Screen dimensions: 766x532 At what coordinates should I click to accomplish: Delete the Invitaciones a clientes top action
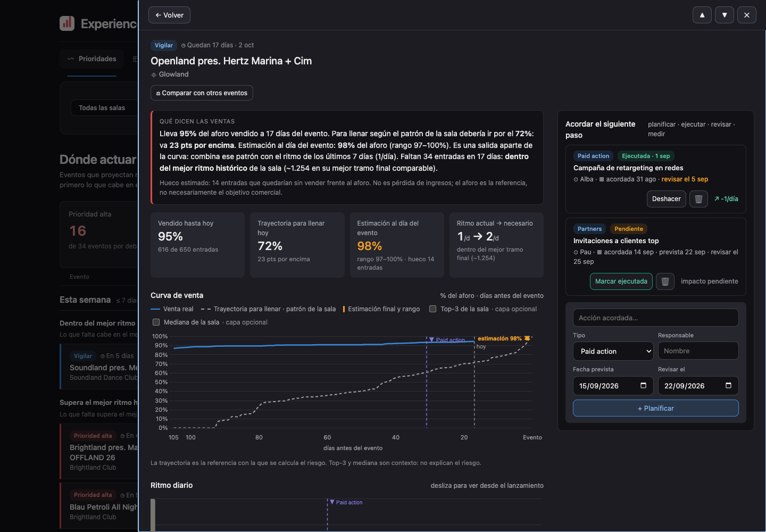[x=665, y=281]
